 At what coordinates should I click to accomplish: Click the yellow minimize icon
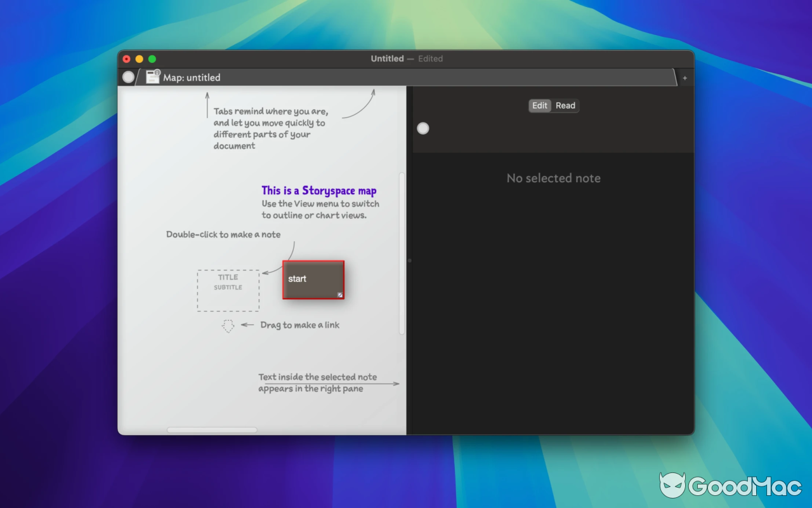(139, 58)
